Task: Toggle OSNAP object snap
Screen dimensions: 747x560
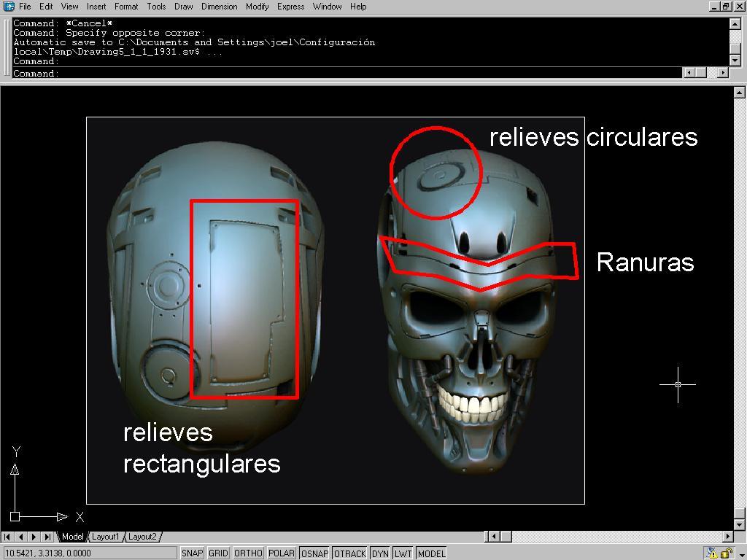Action: pyautogui.click(x=315, y=553)
